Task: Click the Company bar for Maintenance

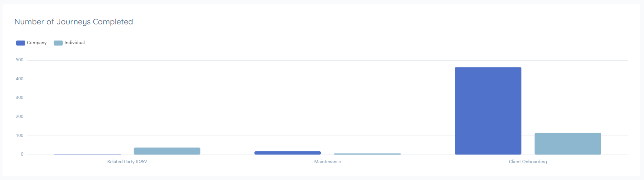Action: pos(287,153)
